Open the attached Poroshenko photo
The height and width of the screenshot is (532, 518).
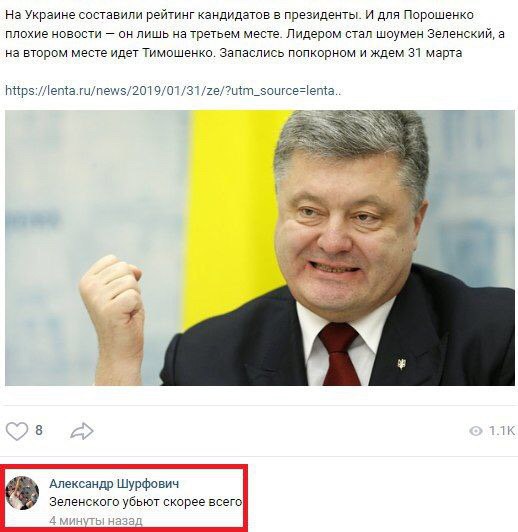(260, 248)
